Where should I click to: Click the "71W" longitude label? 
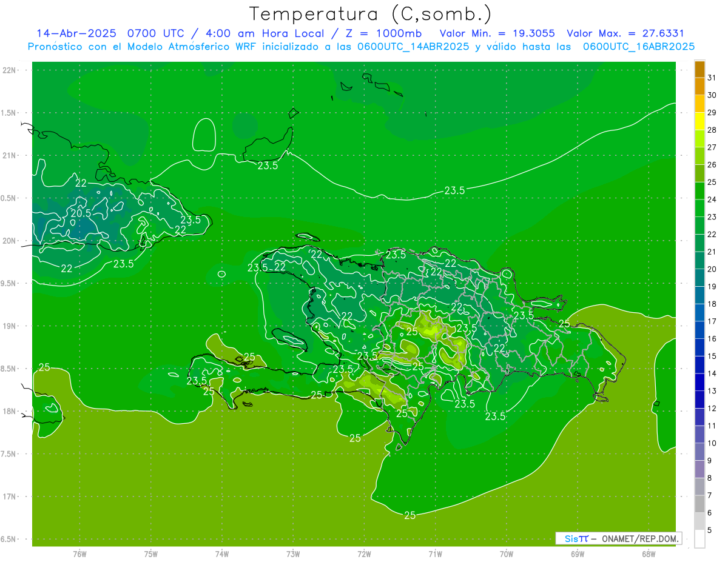pos(435,554)
